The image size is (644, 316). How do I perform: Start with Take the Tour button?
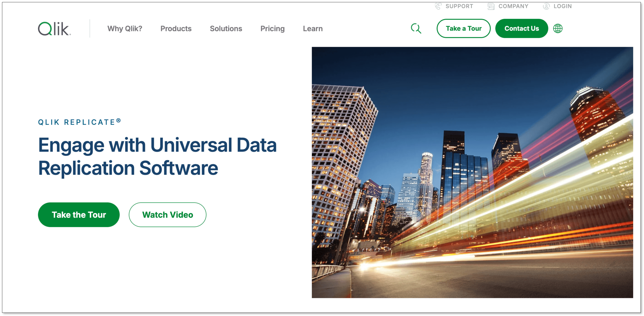coord(79,215)
